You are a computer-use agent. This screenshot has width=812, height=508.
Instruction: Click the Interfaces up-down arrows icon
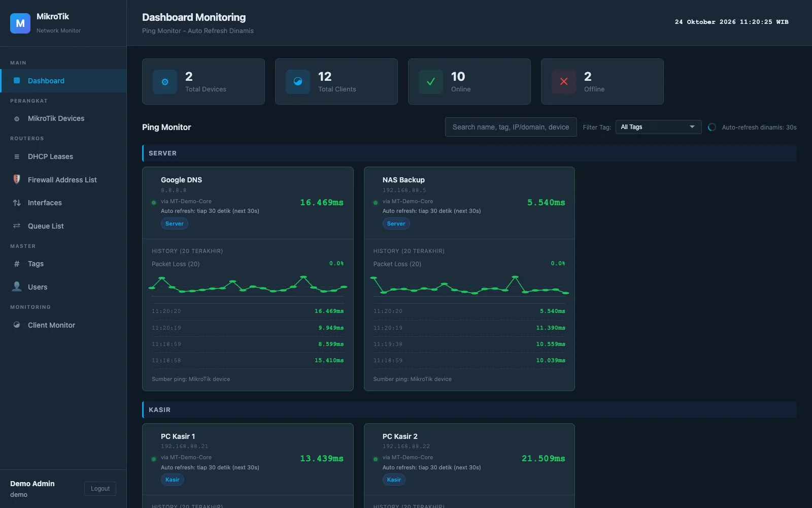(17, 203)
